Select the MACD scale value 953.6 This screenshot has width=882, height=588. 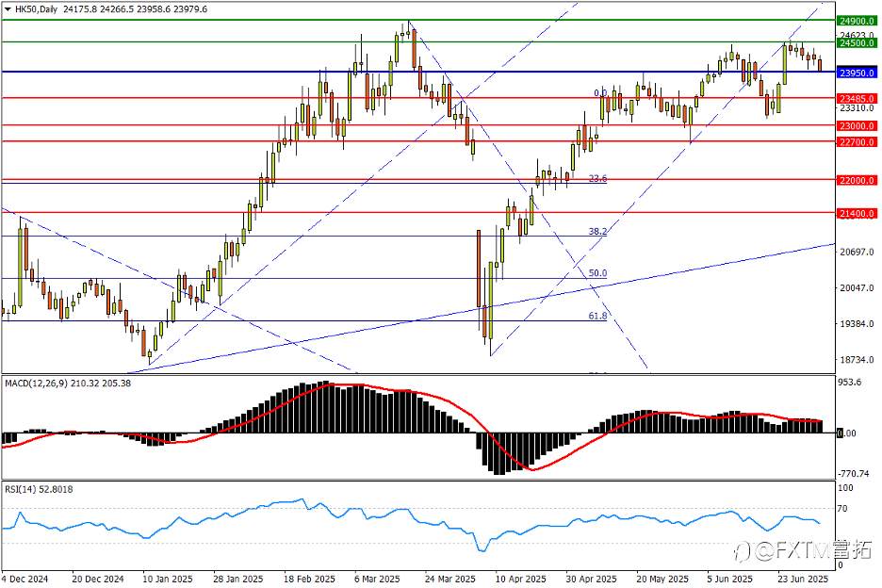click(x=850, y=382)
